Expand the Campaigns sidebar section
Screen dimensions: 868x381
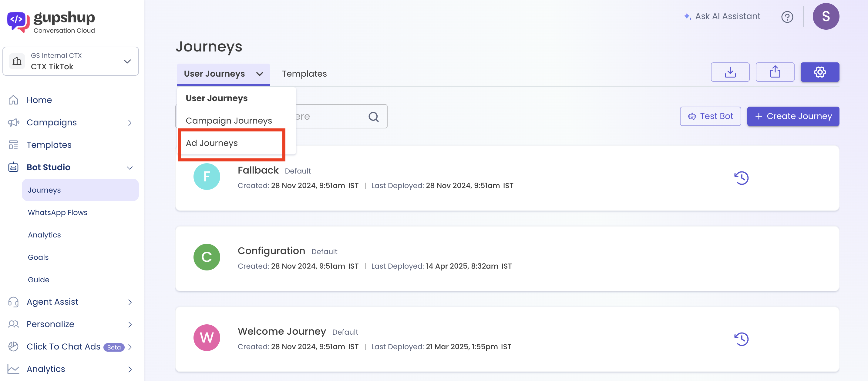pyautogui.click(x=130, y=123)
